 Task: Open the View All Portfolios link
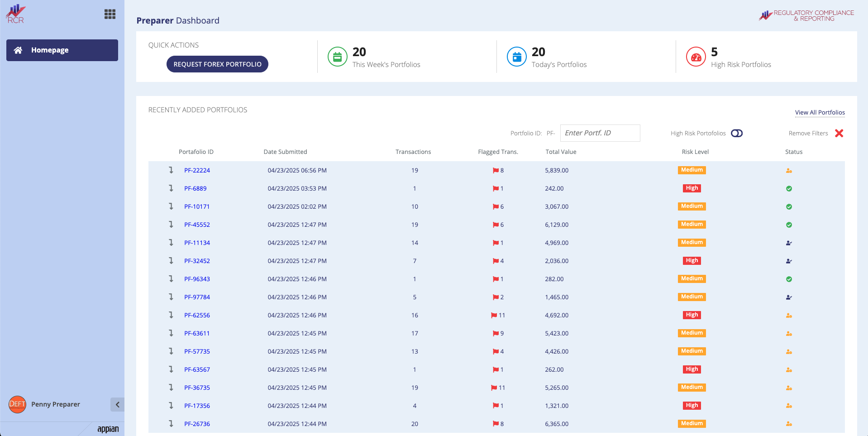[x=820, y=113]
